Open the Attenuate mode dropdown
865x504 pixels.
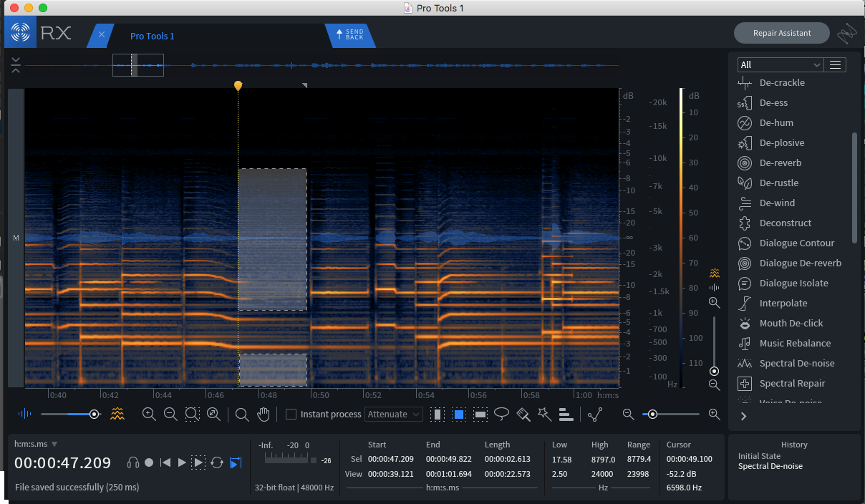(x=394, y=414)
